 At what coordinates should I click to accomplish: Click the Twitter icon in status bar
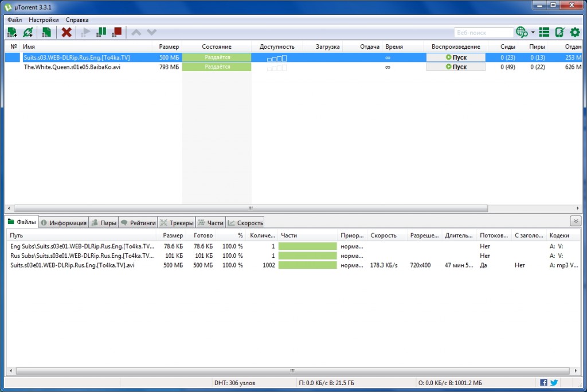click(554, 383)
